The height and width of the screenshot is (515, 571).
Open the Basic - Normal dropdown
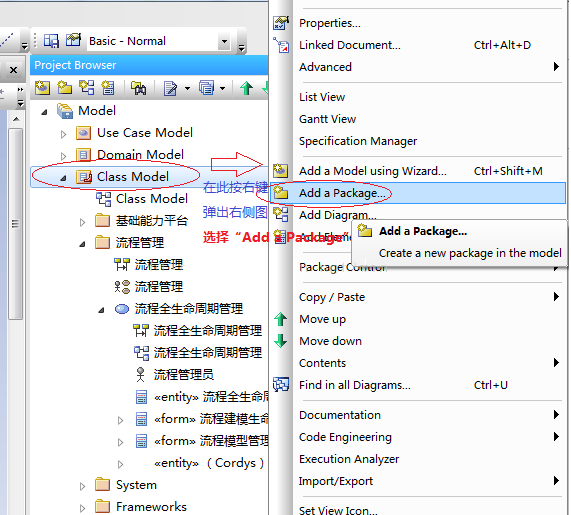click(x=225, y=41)
